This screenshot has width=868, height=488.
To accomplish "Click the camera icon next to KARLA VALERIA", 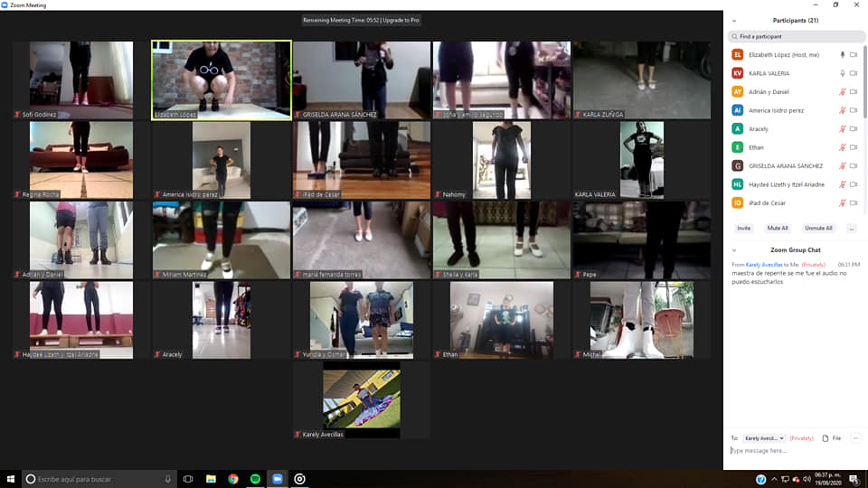I will [x=854, y=73].
